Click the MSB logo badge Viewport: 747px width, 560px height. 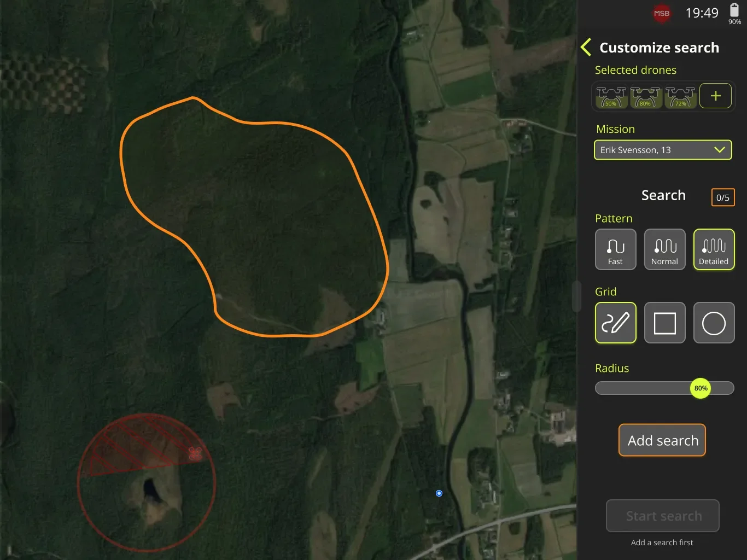[x=662, y=14]
